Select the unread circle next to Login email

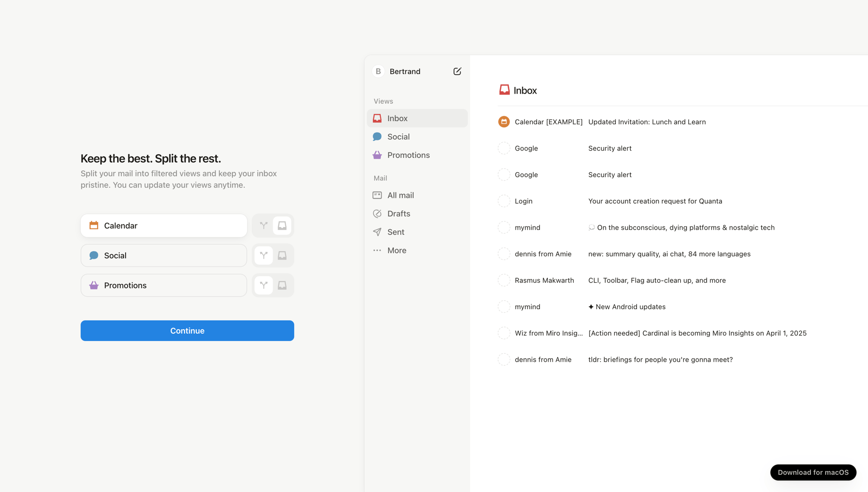click(x=504, y=201)
